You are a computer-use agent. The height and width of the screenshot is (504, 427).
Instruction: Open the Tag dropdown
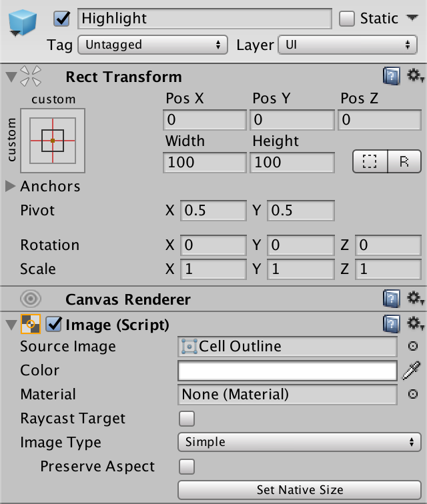click(152, 45)
